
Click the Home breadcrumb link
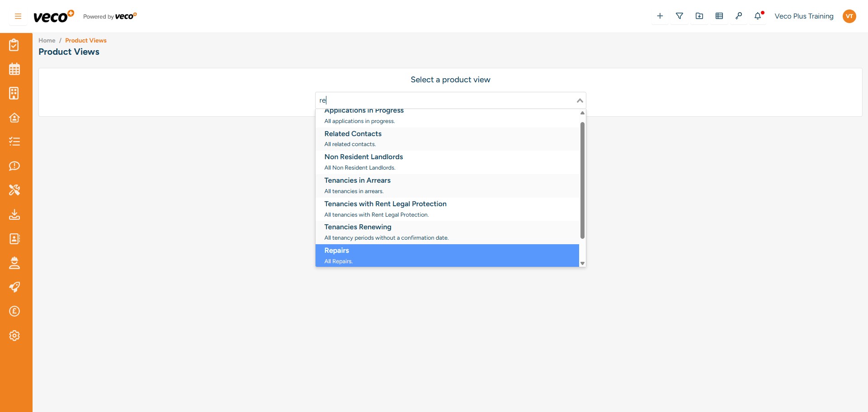point(47,40)
